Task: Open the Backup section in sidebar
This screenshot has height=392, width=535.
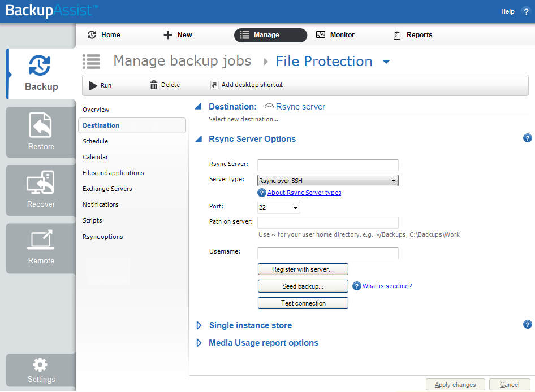Action: 41,73
